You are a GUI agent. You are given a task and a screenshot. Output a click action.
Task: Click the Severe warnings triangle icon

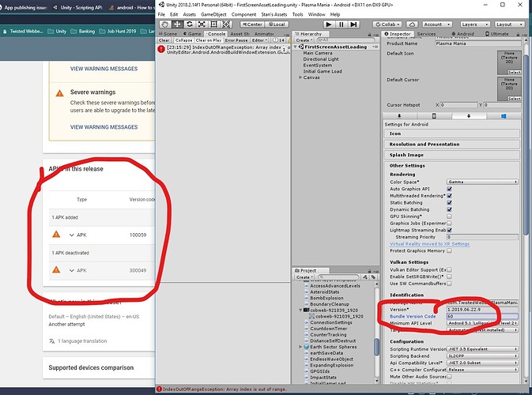click(x=60, y=93)
